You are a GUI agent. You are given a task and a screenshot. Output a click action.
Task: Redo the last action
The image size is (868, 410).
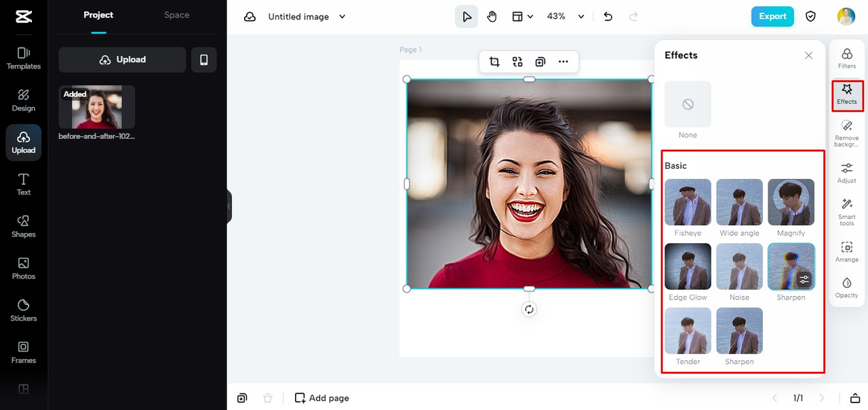click(x=633, y=17)
